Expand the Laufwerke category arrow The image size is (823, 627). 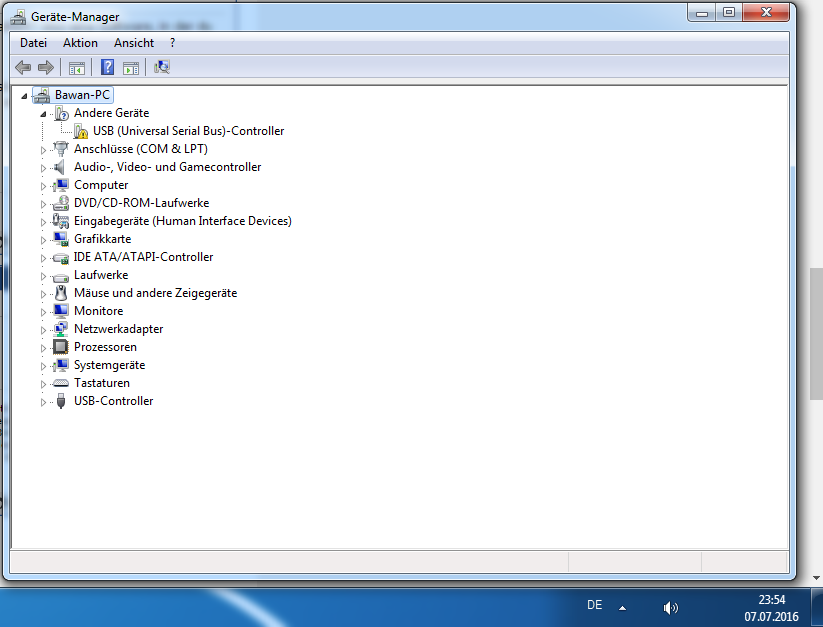[x=43, y=276]
